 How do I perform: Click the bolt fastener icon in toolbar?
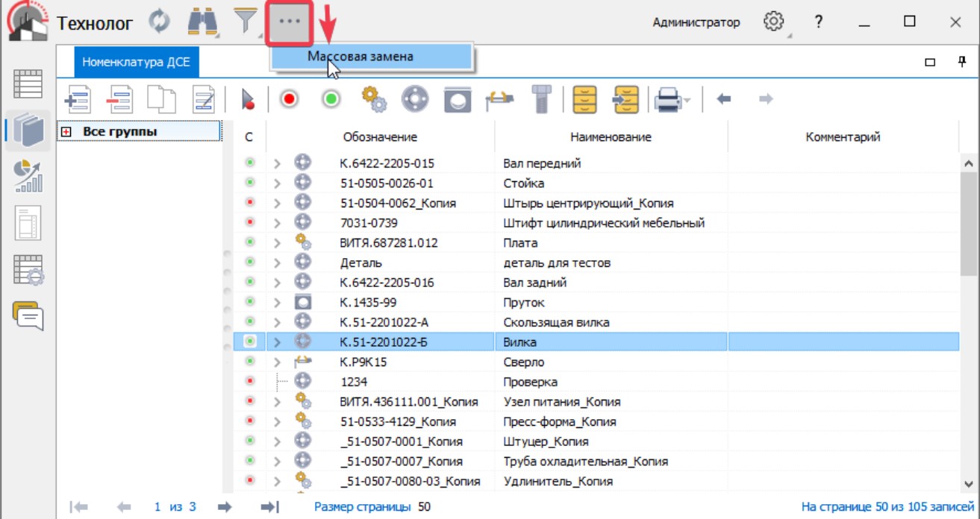coord(540,99)
